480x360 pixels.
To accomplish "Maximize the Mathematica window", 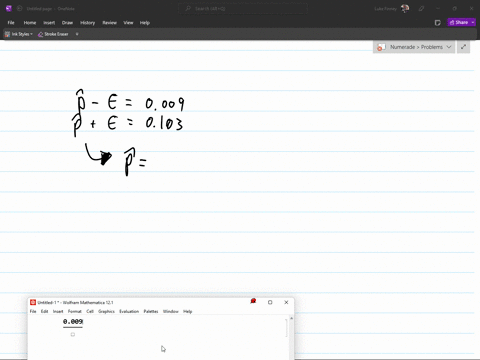I will (270, 302).
